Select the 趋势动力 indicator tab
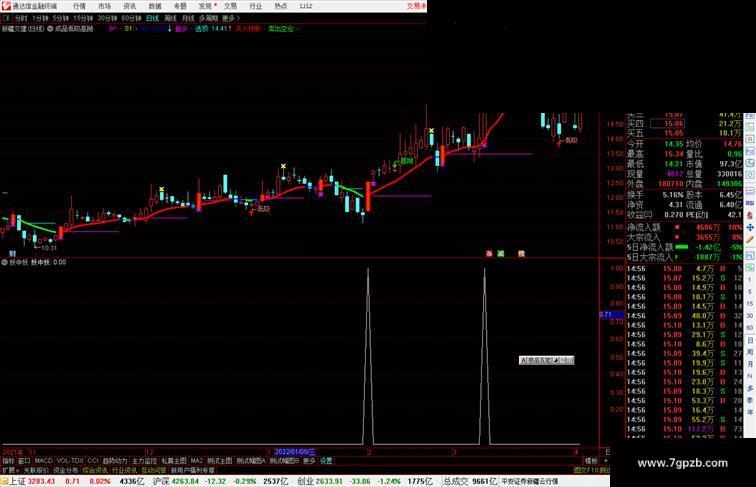756x487 pixels. 115,461
